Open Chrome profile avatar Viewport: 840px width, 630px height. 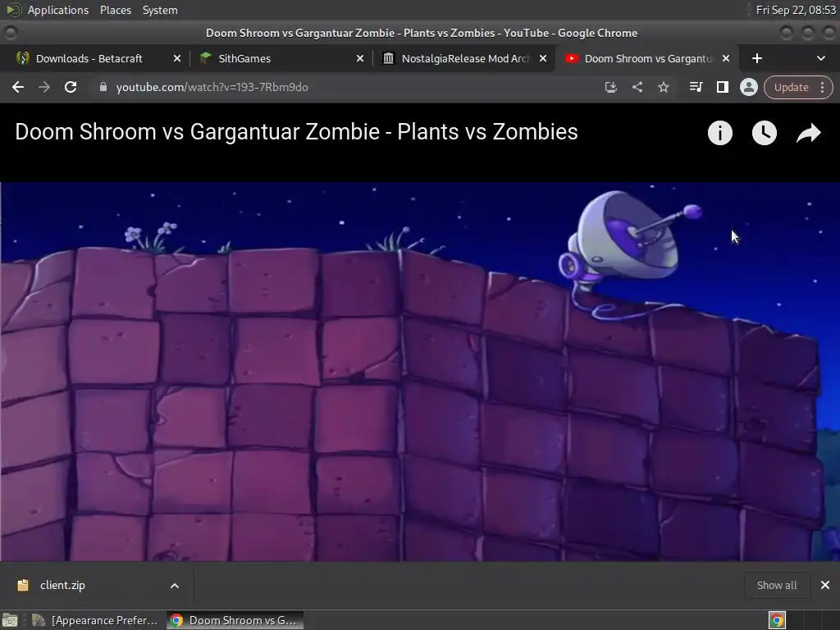point(748,87)
